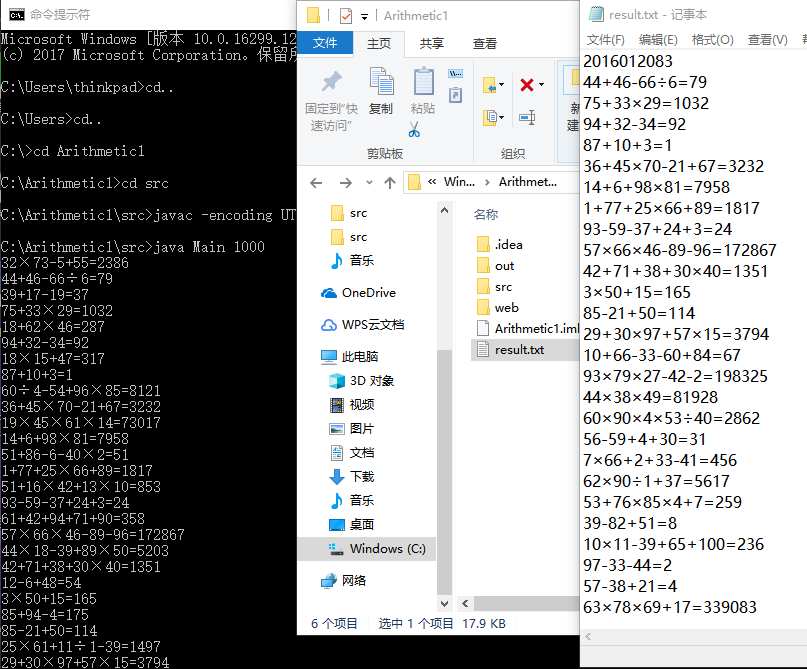Click the 名称 column header
807x669 pixels.
click(486, 215)
